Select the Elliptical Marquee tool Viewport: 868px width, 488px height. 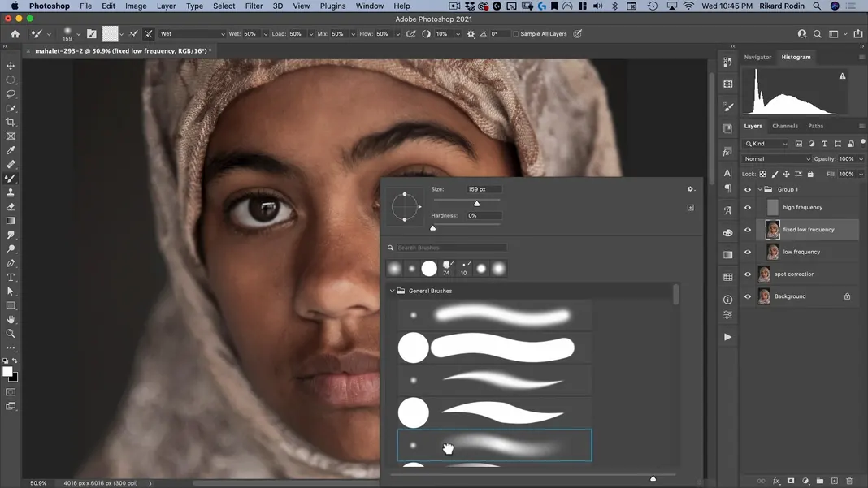11,80
